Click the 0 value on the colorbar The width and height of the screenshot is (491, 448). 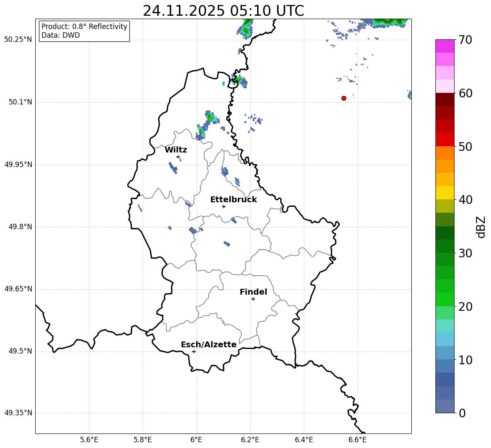point(462,413)
